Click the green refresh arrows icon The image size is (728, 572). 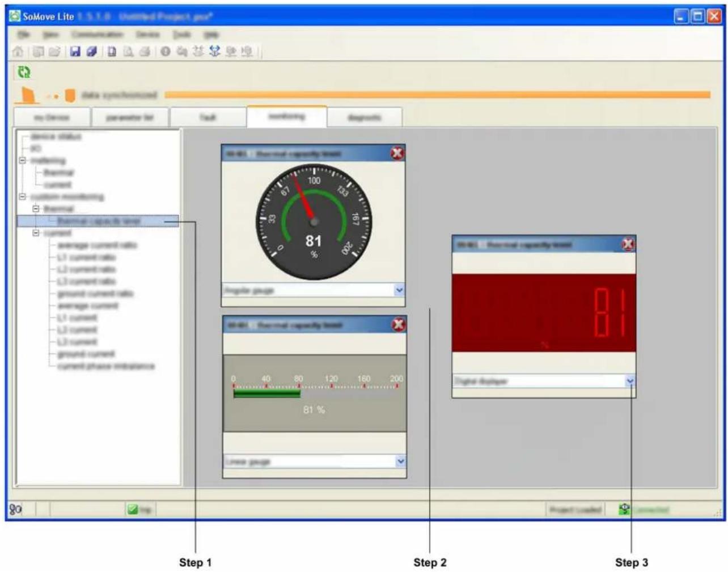tap(23, 72)
